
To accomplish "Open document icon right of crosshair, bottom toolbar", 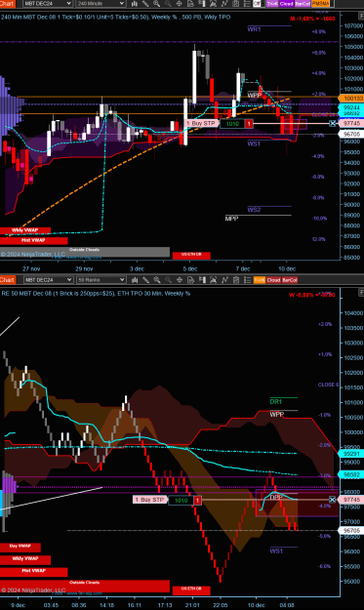I will [x=190, y=280].
